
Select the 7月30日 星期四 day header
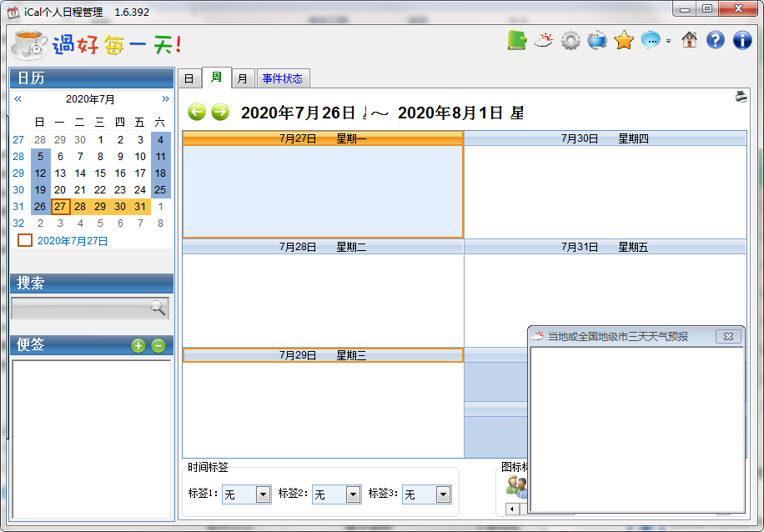point(606,139)
